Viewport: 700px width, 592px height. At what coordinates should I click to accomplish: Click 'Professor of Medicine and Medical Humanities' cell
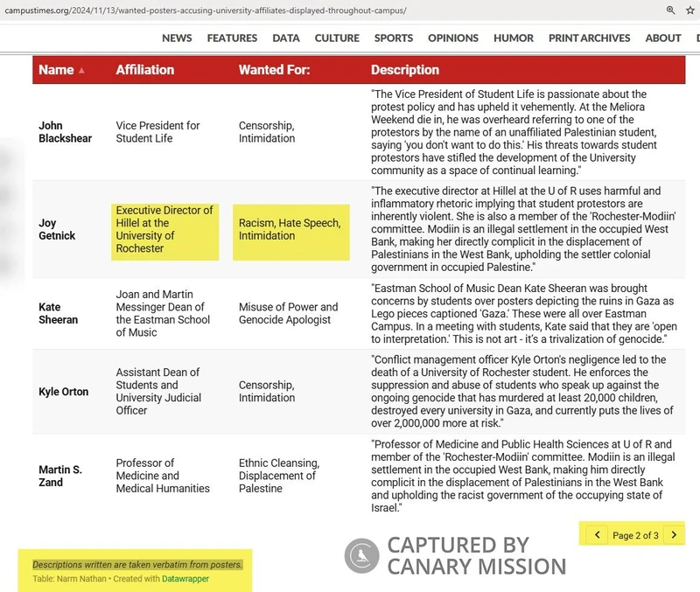(163, 476)
